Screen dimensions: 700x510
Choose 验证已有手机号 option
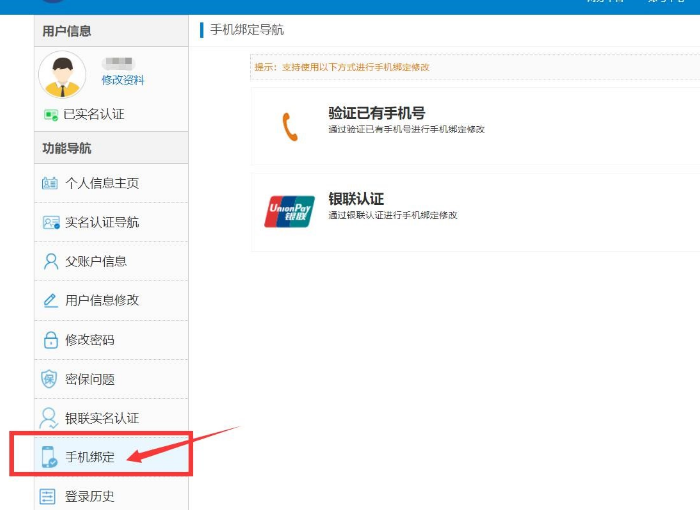click(377, 113)
